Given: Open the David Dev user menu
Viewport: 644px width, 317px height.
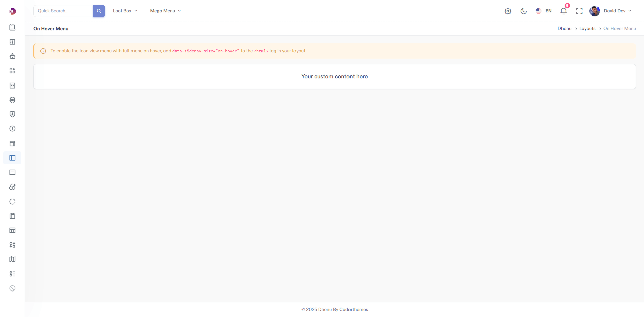Looking at the screenshot, I should click(610, 11).
